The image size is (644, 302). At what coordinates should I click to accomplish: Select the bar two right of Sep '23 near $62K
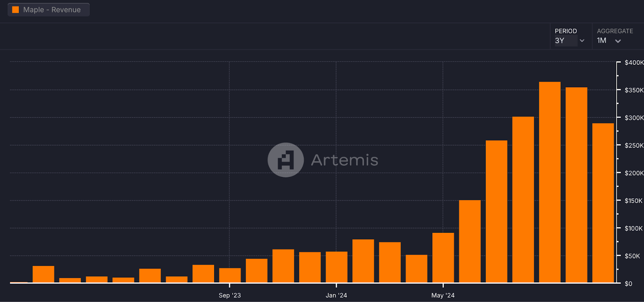[x=283, y=266]
